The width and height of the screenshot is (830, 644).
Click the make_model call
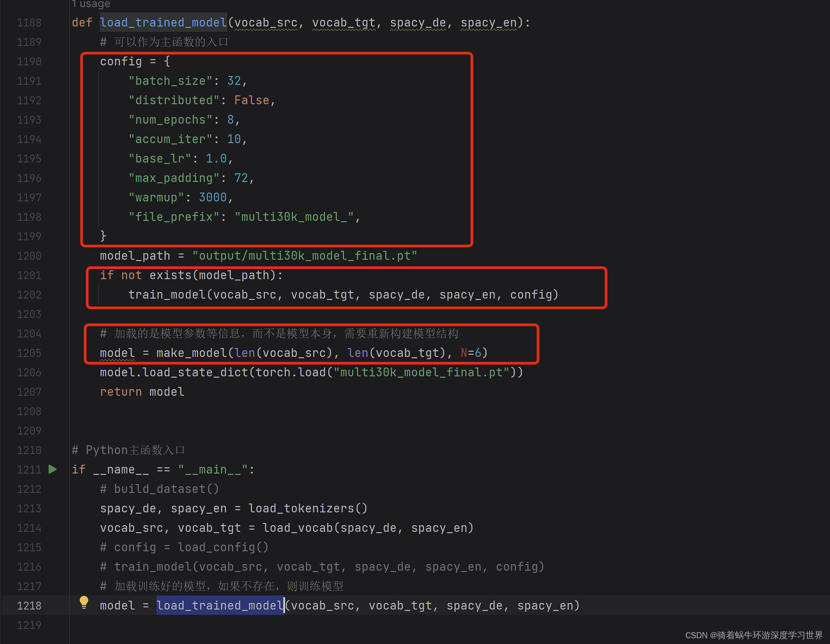click(191, 353)
